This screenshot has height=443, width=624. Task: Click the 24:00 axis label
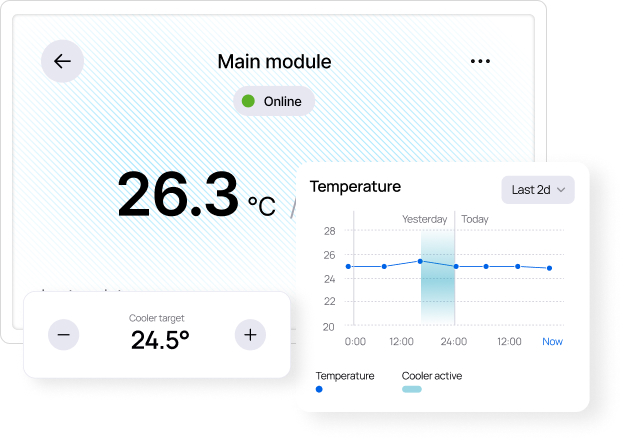(x=454, y=342)
